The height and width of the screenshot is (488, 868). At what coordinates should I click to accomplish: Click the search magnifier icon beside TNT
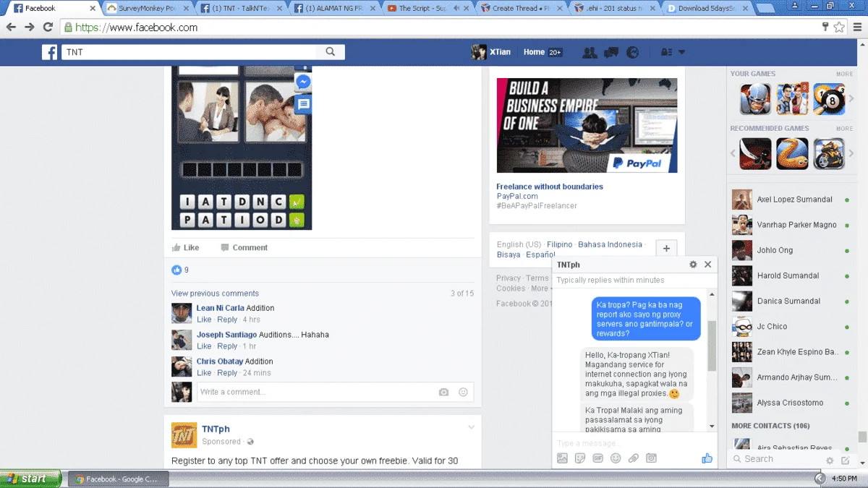point(331,52)
